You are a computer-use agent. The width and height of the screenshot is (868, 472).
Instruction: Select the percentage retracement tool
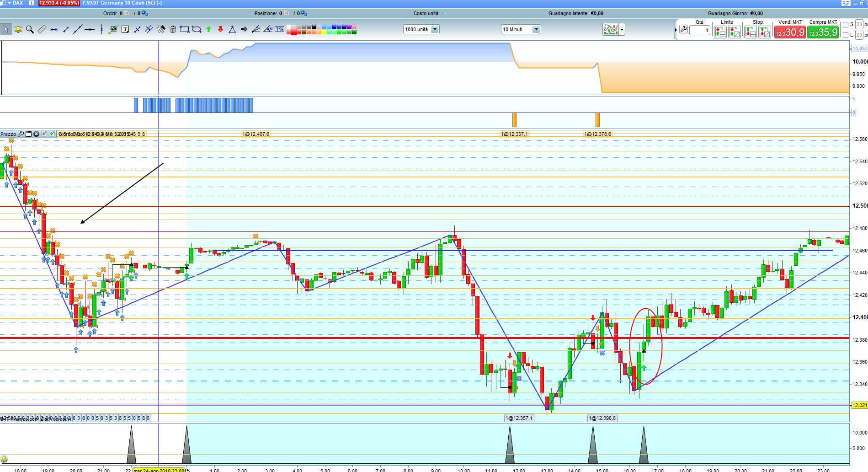click(x=280, y=30)
